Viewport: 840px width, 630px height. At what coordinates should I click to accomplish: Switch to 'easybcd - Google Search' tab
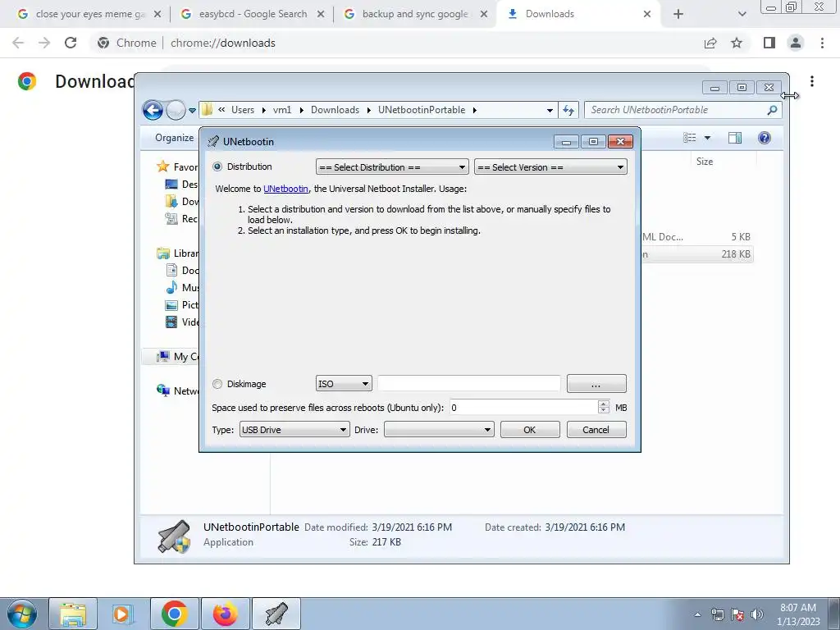click(253, 14)
